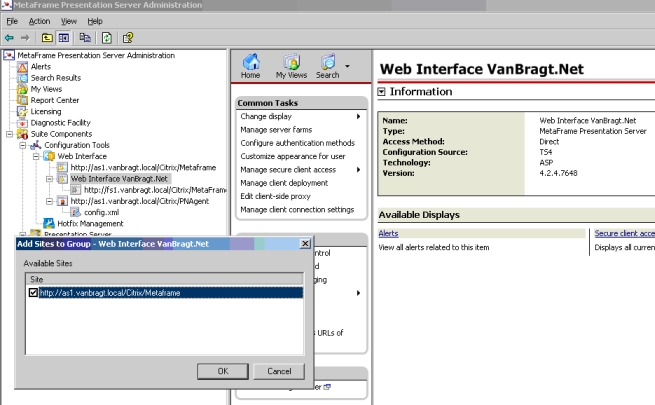Click the Up one level folder icon

[47, 38]
